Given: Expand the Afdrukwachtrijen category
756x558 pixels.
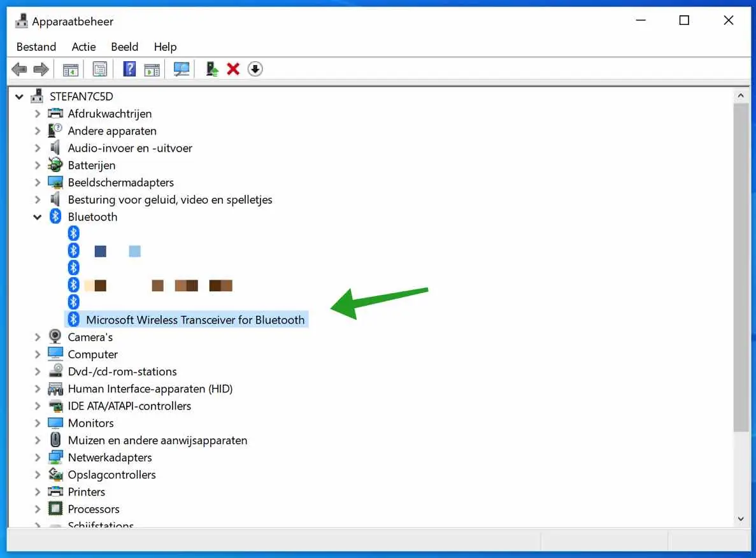Looking at the screenshot, I should [x=38, y=114].
